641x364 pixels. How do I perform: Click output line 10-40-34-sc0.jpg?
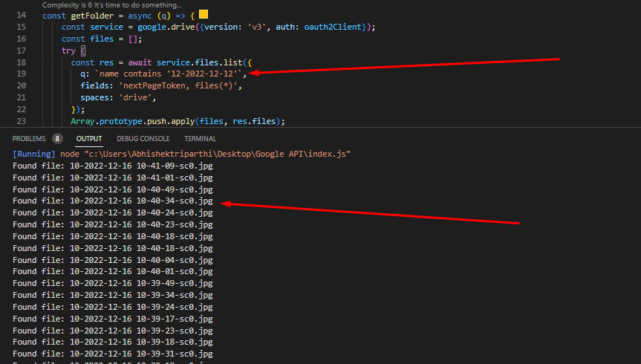coord(112,201)
